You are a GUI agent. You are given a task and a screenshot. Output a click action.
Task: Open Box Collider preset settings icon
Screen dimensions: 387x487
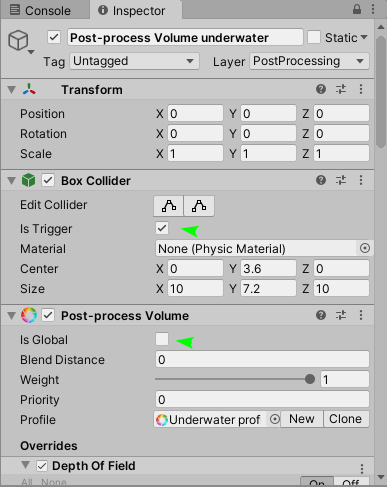(341, 180)
